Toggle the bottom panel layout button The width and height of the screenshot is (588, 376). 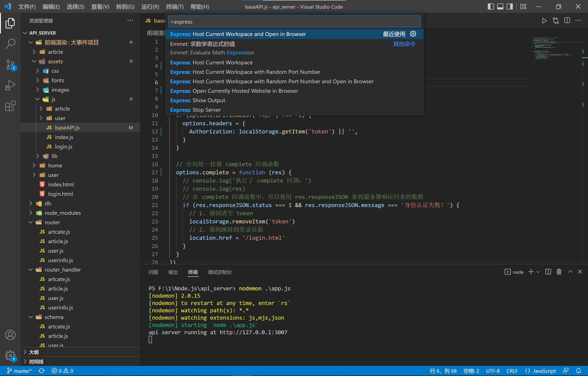(500, 7)
